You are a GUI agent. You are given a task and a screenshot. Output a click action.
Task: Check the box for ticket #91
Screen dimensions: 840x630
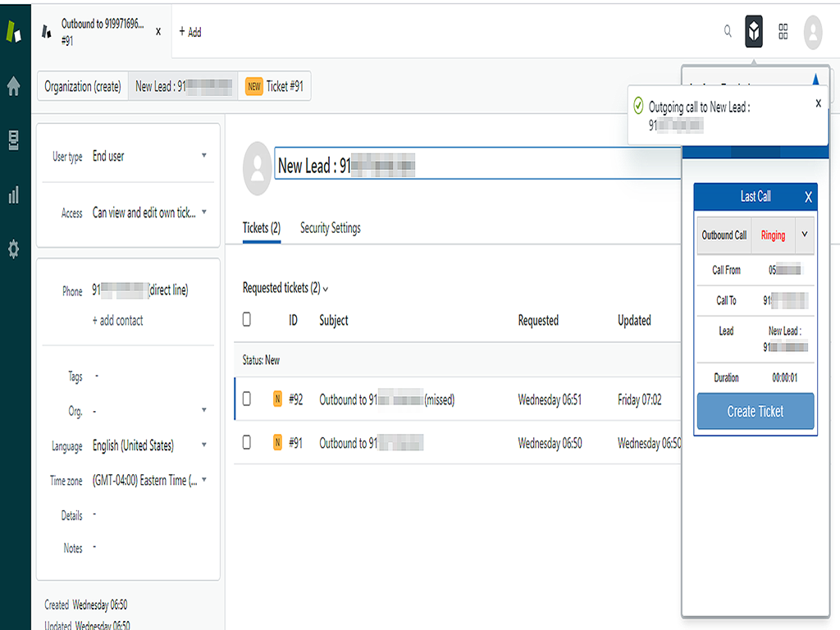click(x=247, y=443)
